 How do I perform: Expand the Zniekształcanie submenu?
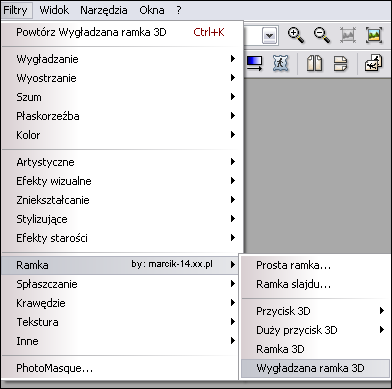pyautogui.click(x=122, y=200)
